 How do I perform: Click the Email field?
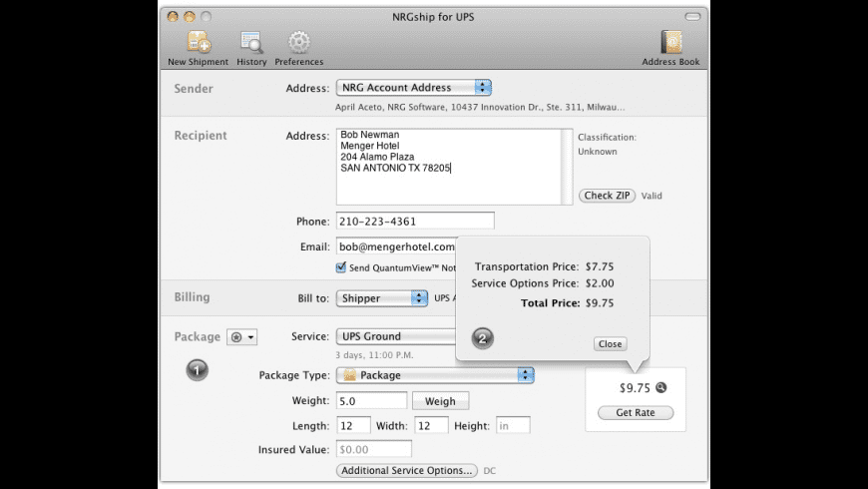[x=396, y=246]
